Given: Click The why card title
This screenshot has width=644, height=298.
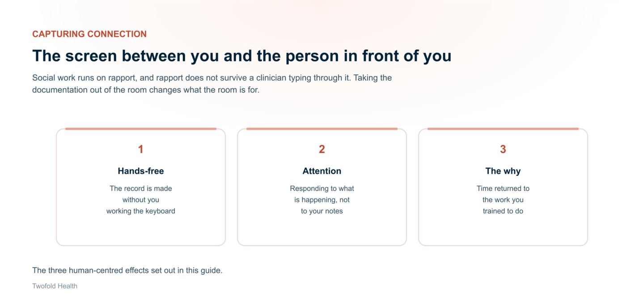Looking at the screenshot, I should [x=503, y=171].
